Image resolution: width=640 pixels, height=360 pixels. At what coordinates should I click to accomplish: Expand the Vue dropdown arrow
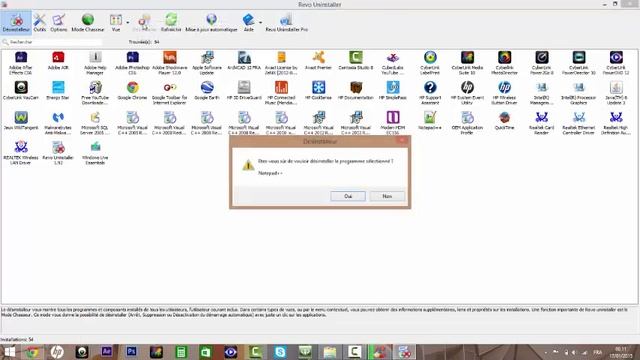pos(128,22)
